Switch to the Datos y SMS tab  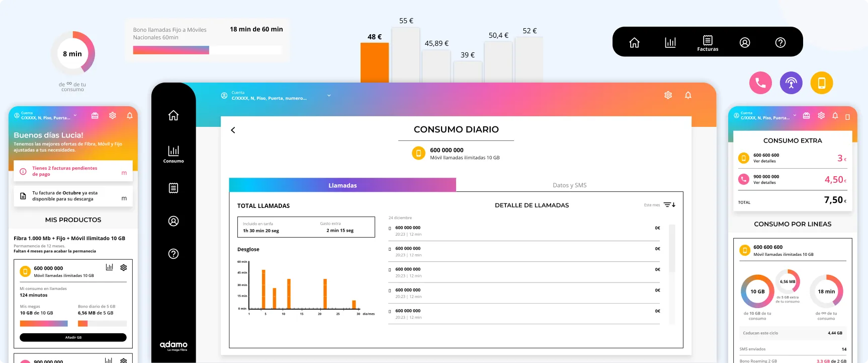pyautogui.click(x=569, y=185)
